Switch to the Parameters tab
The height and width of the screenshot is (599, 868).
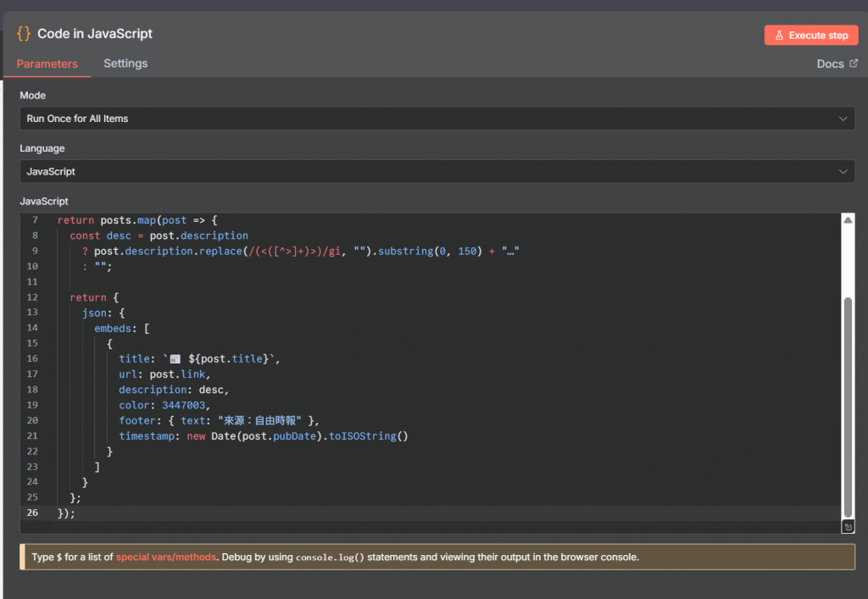(x=47, y=64)
